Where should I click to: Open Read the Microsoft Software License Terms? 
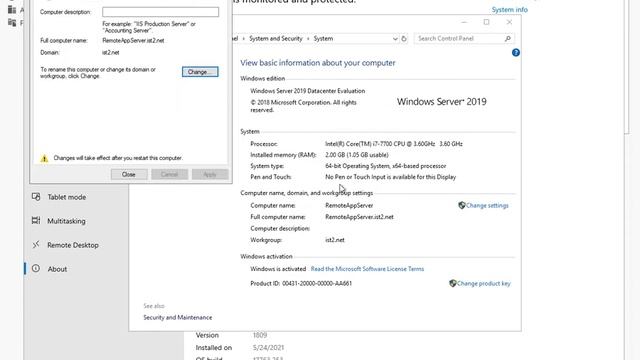click(367, 269)
